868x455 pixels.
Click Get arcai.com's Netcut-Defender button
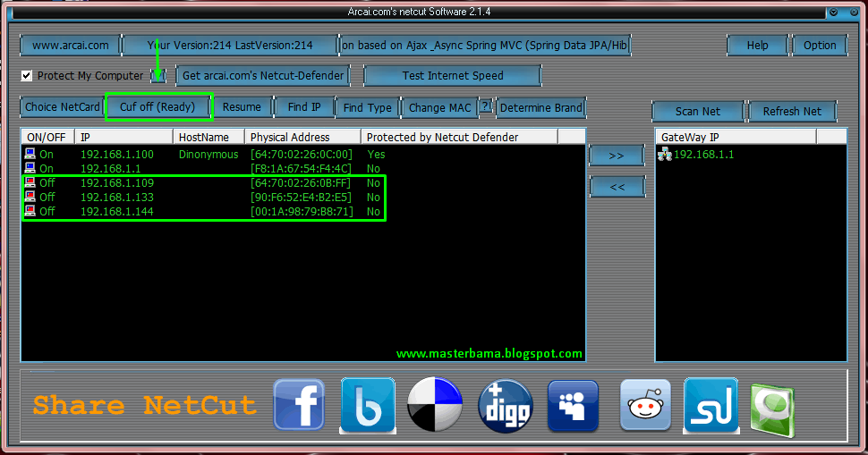click(x=263, y=76)
